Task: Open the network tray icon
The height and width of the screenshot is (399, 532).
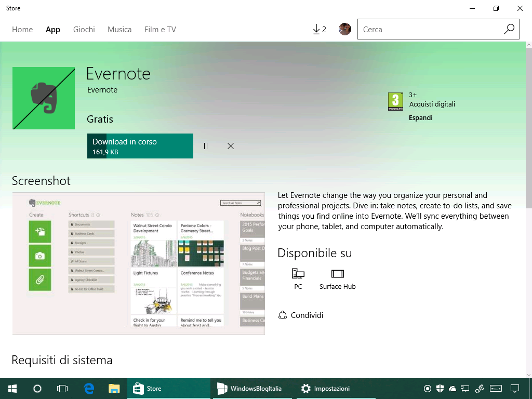Action: coord(465,389)
